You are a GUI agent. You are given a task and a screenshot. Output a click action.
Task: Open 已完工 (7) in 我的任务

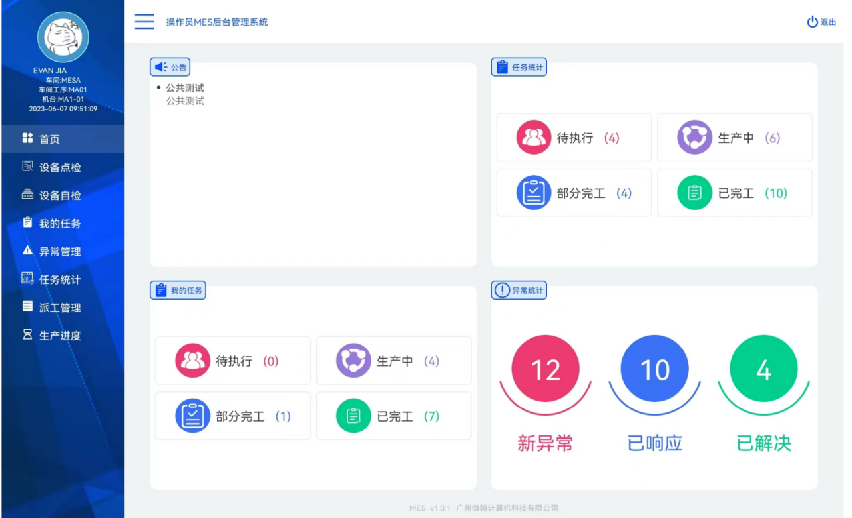pyautogui.click(x=394, y=416)
